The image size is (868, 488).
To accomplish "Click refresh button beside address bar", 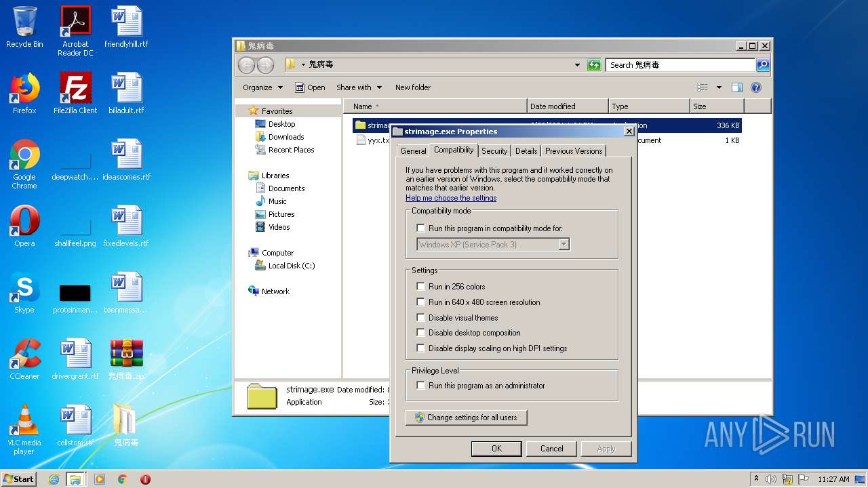I will (x=594, y=65).
